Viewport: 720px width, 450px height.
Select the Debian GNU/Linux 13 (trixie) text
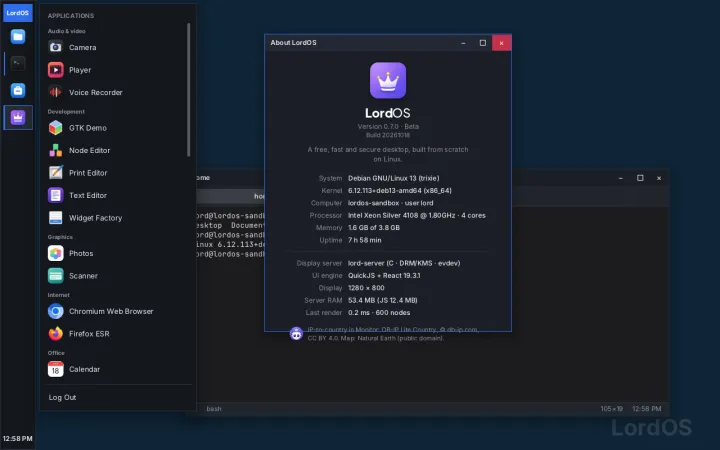[x=394, y=178]
